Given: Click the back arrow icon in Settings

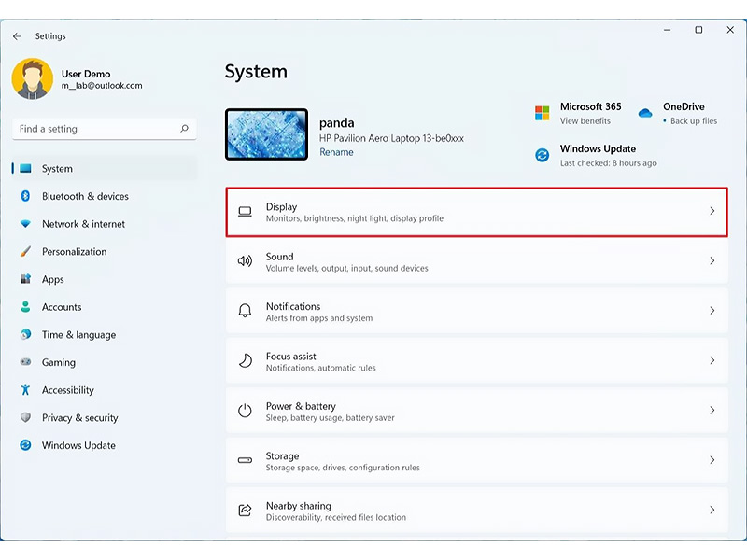Looking at the screenshot, I should (17, 36).
